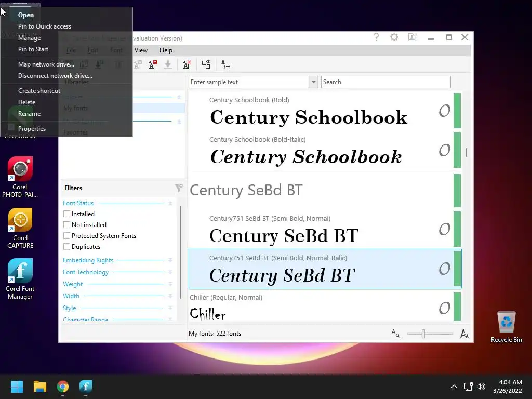Image resolution: width=532 pixels, height=399 pixels.
Task: Open Properties from the context menu
Action: tap(66, 129)
